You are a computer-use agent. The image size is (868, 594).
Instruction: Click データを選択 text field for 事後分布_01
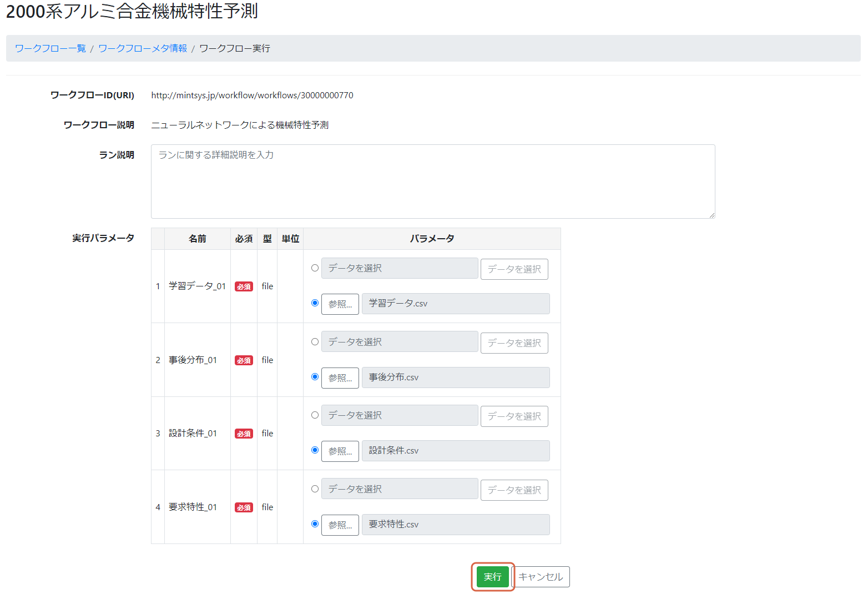pos(400,342)
